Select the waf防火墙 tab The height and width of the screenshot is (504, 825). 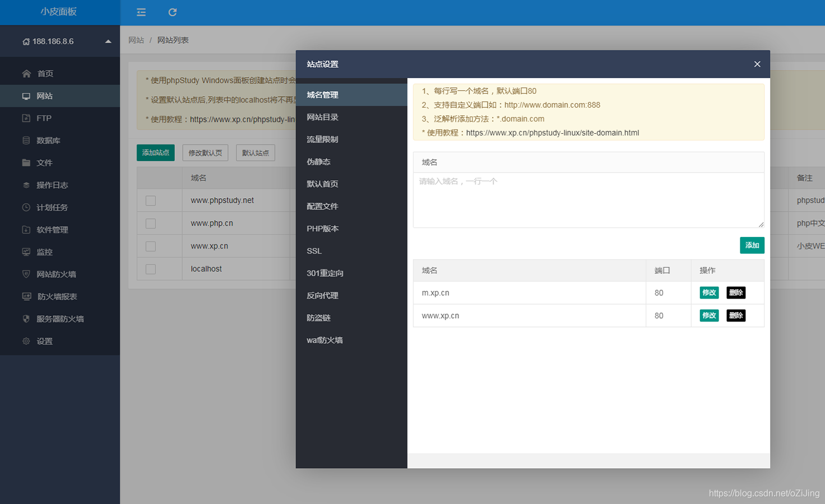351,340
